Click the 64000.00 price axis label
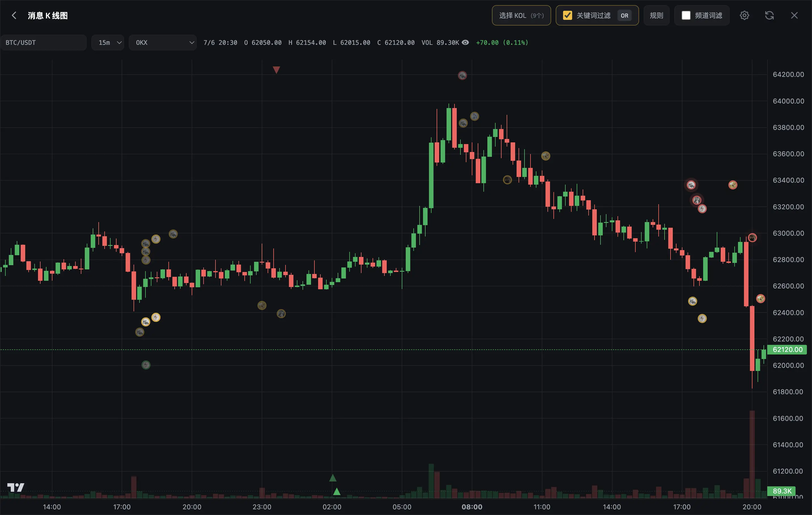The image size is (812, 515). coord(788,101)
